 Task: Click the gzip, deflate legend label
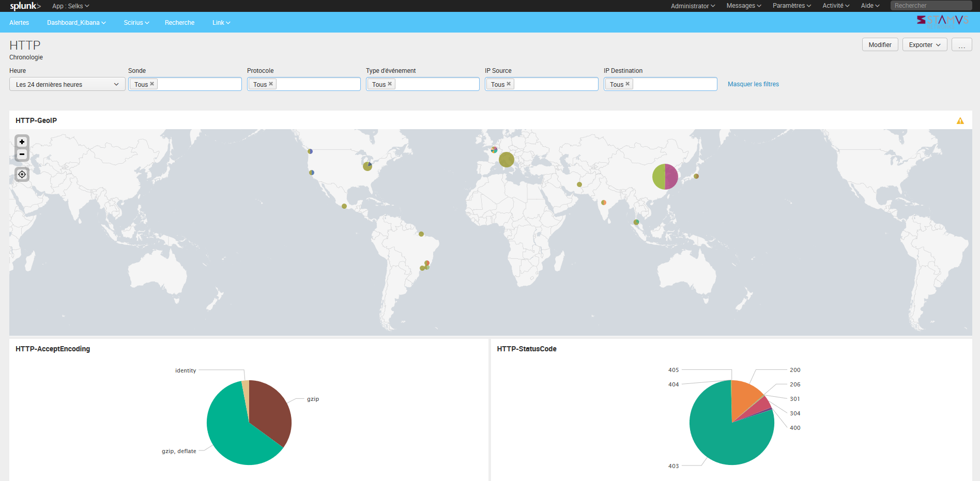click(x=179, y=451)
